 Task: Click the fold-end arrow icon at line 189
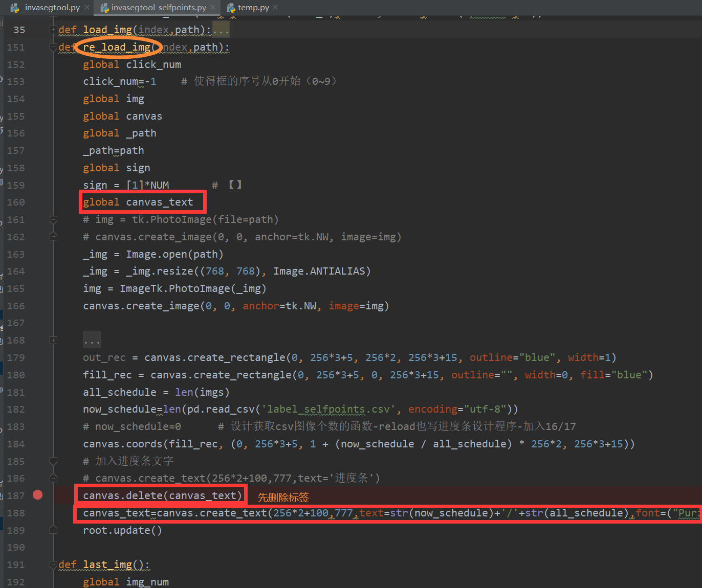tap(53, 530)
